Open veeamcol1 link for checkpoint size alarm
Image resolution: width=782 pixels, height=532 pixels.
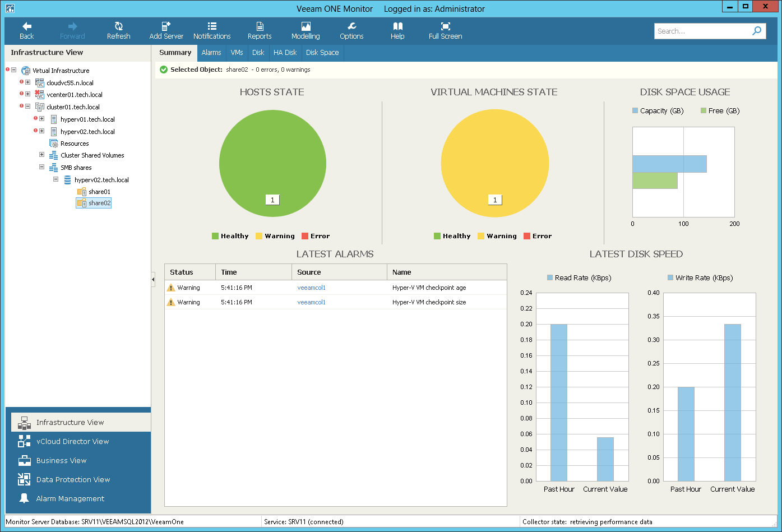311,302
